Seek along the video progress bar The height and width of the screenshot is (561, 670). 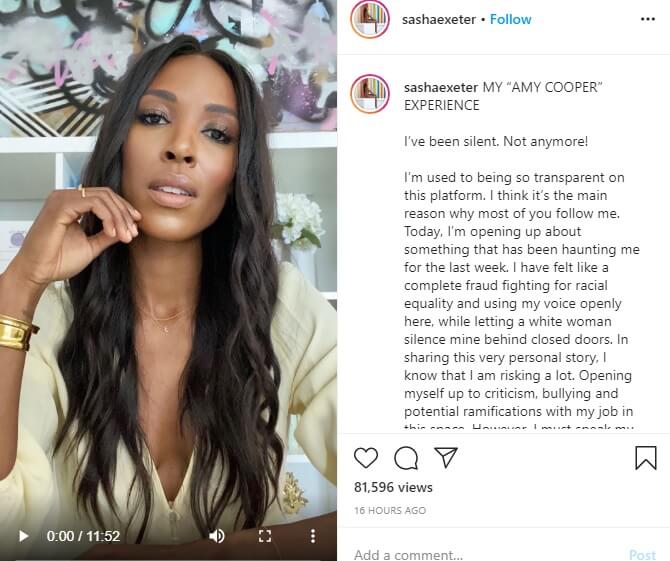pyautogui.click(x=168, y=559)
